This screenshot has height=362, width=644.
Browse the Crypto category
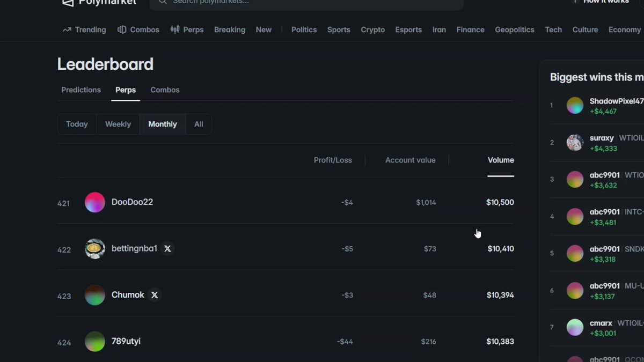(x=372, y=29)
